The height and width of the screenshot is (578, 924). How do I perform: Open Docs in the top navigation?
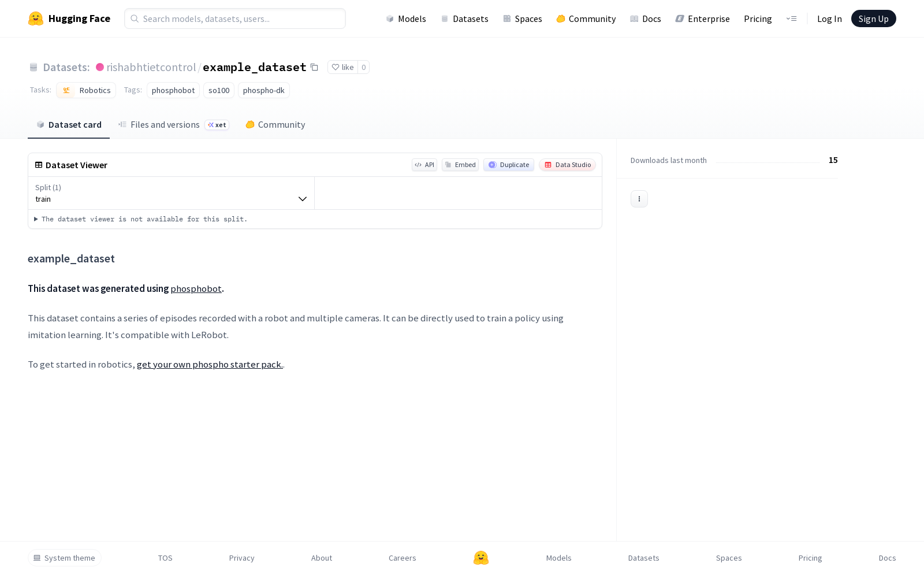click(x=646, y=18)
